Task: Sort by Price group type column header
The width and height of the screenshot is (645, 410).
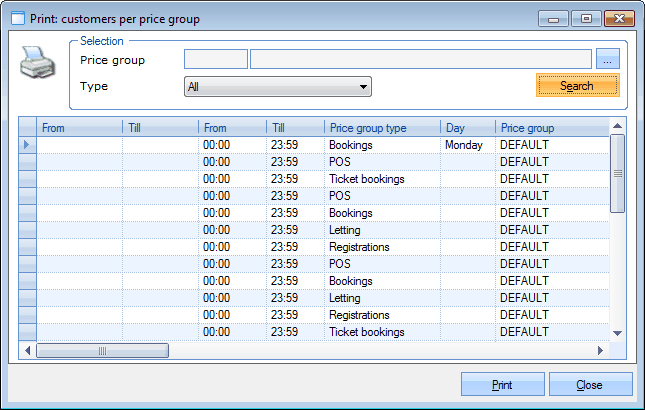Action: pos(382,128)
